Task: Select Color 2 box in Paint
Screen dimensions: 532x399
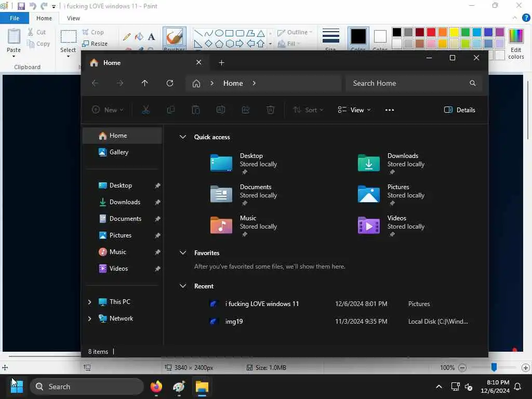Action: [x=380, y=38]
